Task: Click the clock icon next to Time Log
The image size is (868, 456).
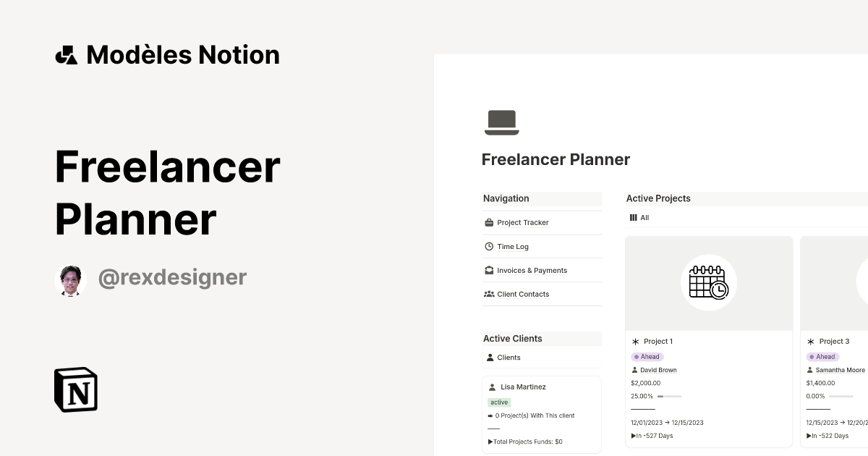Action: pos(488,246)
